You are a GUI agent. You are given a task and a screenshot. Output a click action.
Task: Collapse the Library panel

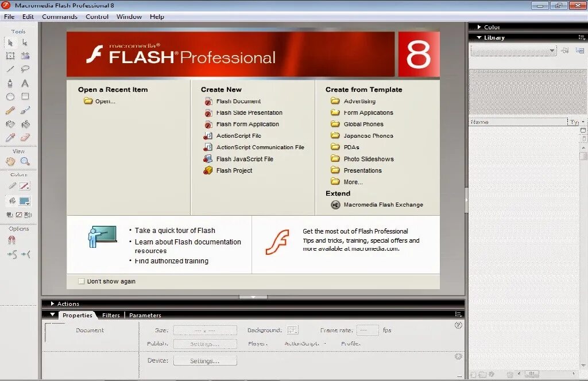point(479,37)
